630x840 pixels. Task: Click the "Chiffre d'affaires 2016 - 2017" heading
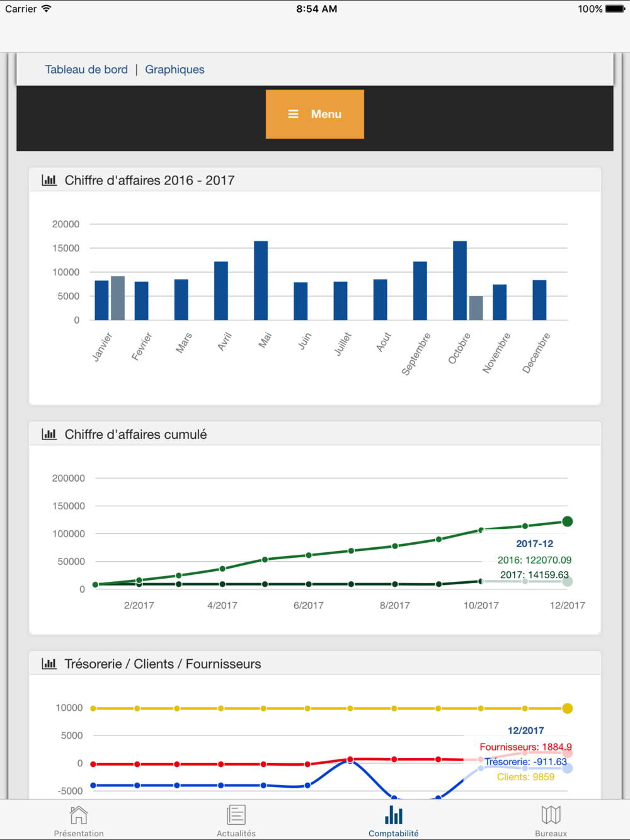tap(149, 180)
